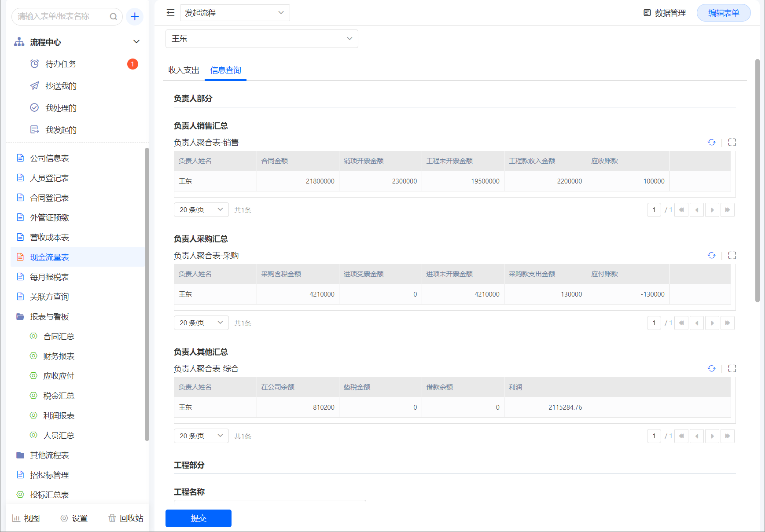Click the search magnifier icon
Image resolution: width=765 pixels, height=532 pixels.
(113, 17)
